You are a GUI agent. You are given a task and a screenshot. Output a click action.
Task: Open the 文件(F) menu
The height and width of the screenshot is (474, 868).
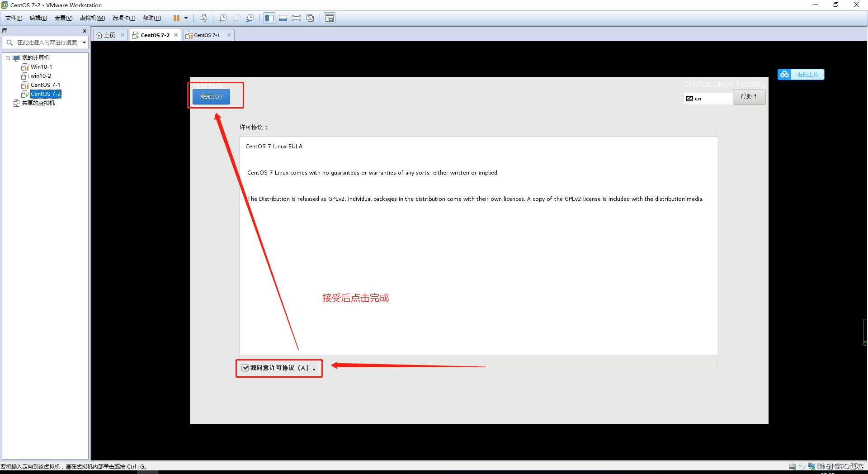point(14,18)
